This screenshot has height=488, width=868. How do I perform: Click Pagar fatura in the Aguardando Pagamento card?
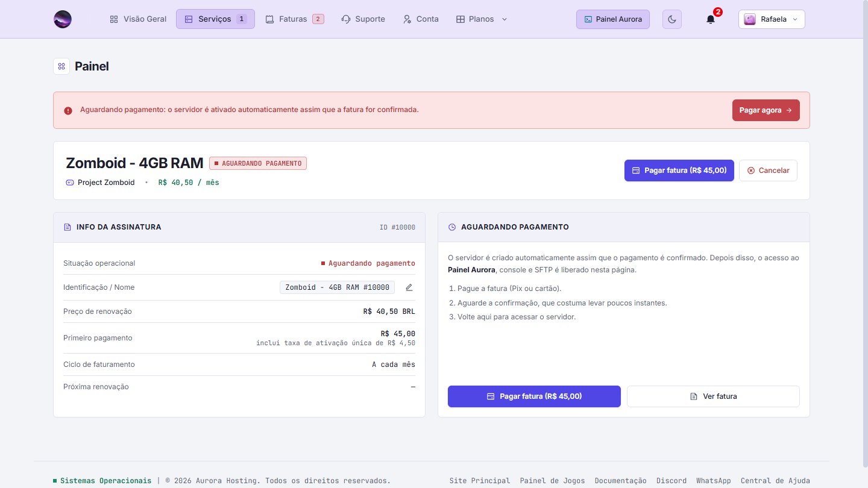point(534,396)
